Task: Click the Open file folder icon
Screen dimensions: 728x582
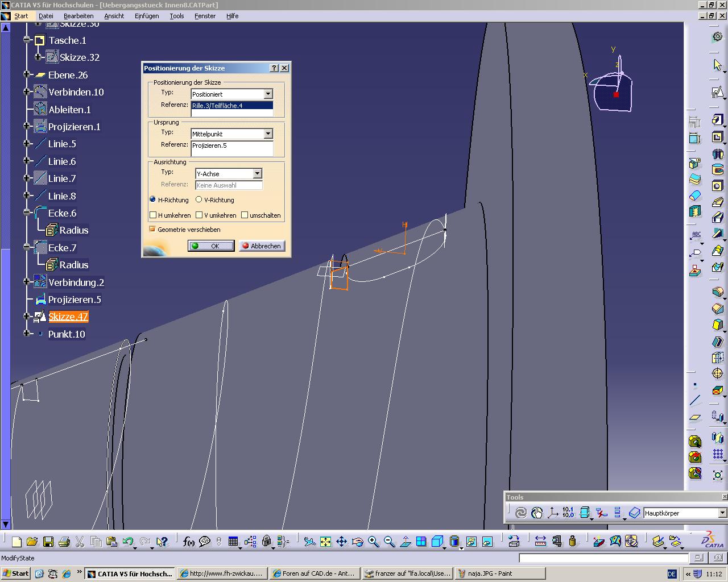Action: click(32, 542)
